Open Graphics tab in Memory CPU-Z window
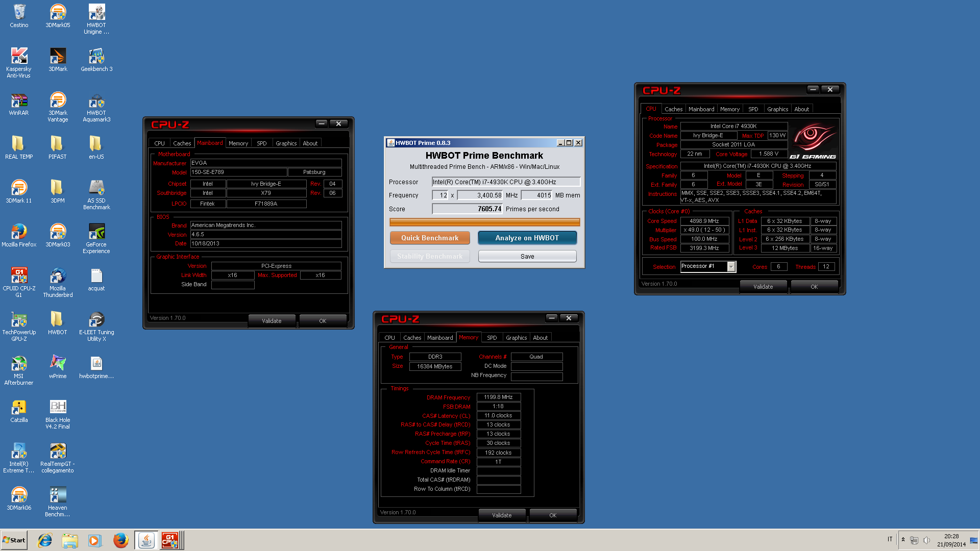 516,338
